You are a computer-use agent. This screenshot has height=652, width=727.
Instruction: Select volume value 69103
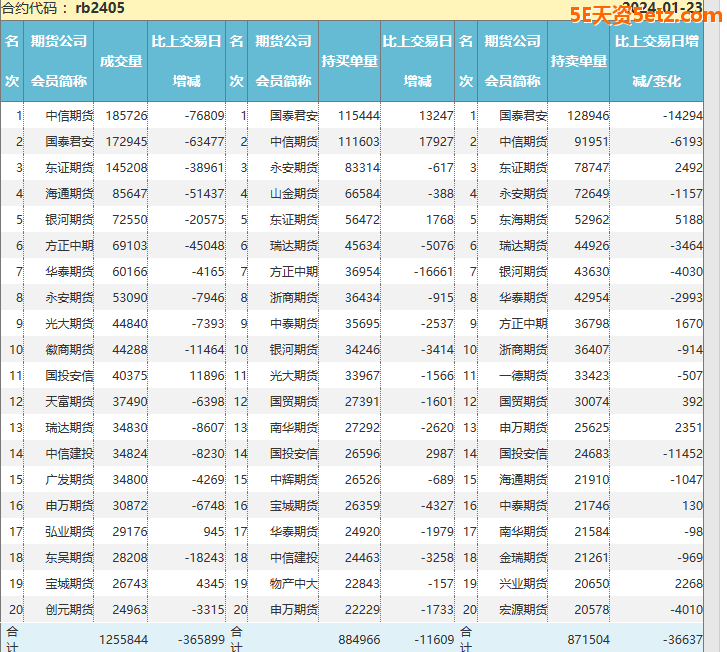(130, 245)
